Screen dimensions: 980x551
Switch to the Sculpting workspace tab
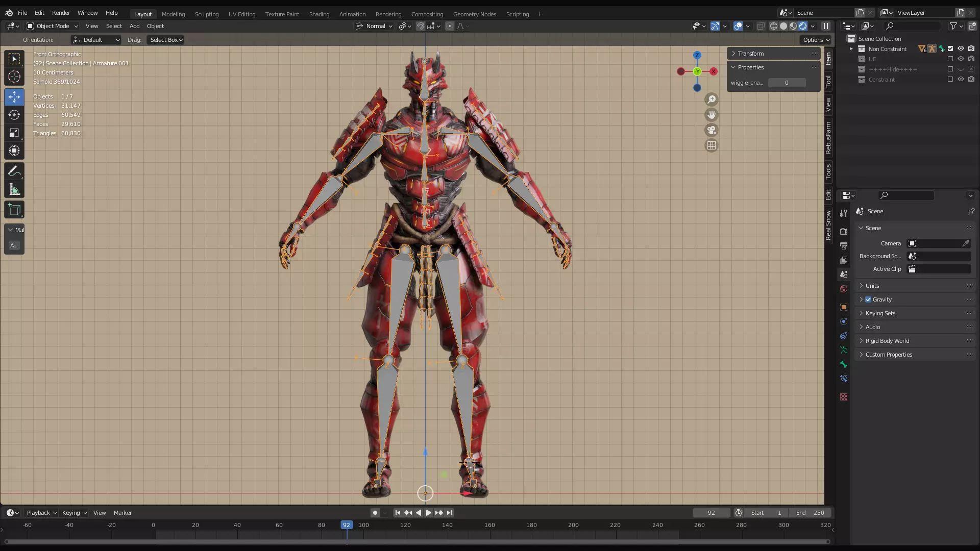pos(207,14)
